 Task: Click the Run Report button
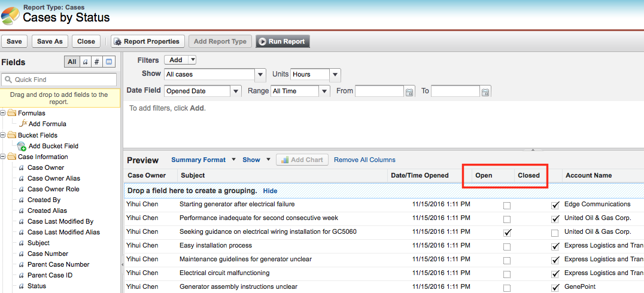click(282, 41)
